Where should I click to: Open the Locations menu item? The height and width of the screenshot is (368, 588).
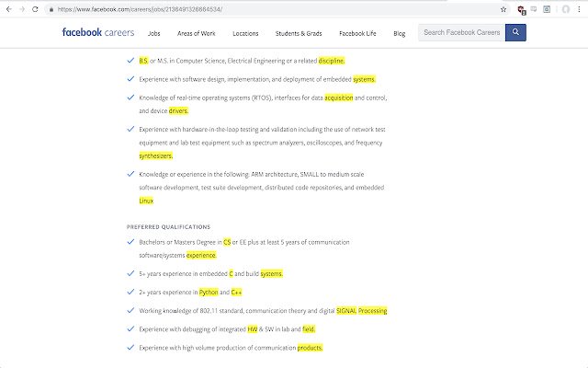click(245, 33)
